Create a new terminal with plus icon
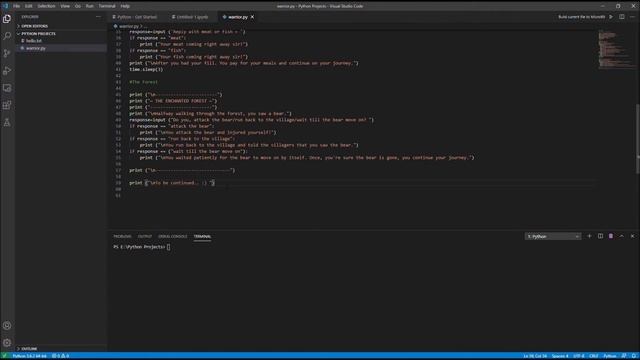The image size is (640, 360). 589,236
